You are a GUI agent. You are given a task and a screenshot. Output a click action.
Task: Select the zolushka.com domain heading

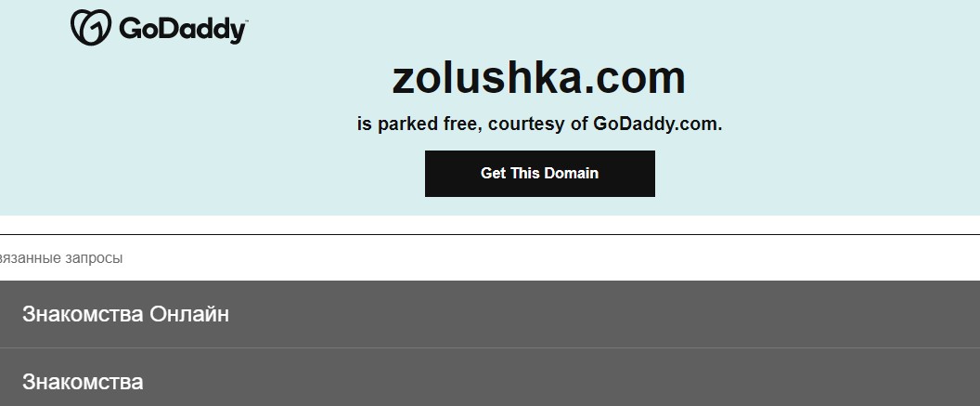click(x=539, y=77)
